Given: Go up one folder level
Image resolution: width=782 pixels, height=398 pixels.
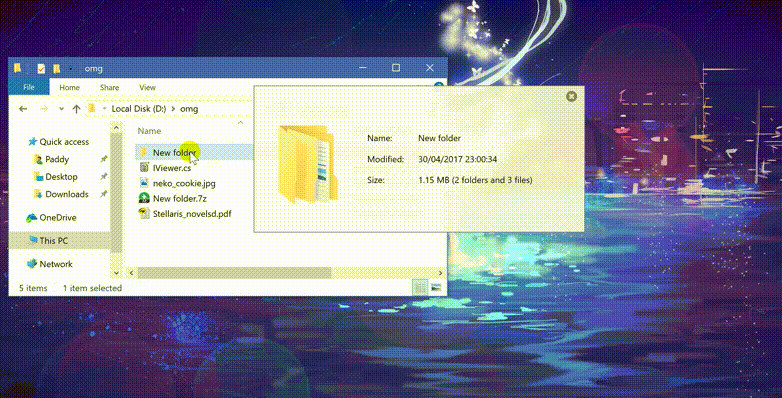Looking at the screenshot, I should point(76,109).
